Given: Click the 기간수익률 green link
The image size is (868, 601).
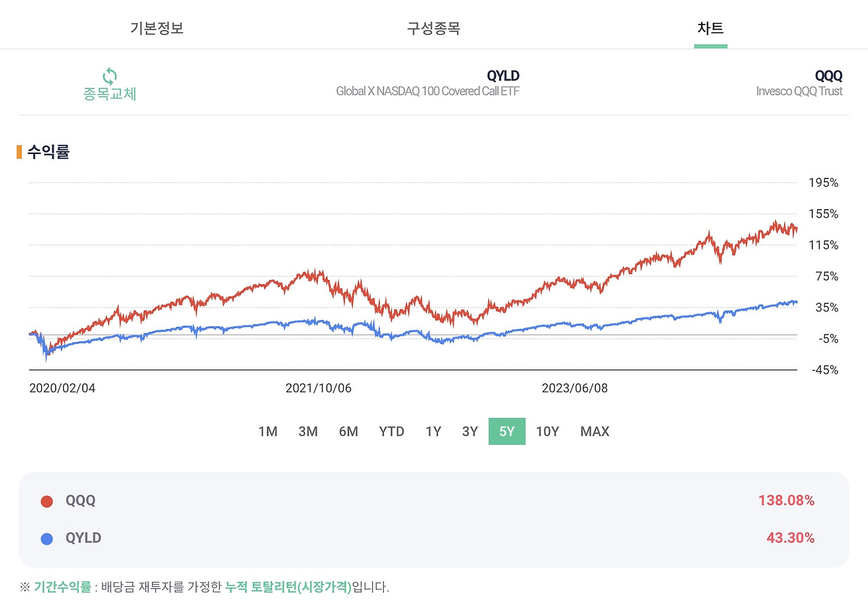Looking at the screenshot, I should (x=62, y=589).
